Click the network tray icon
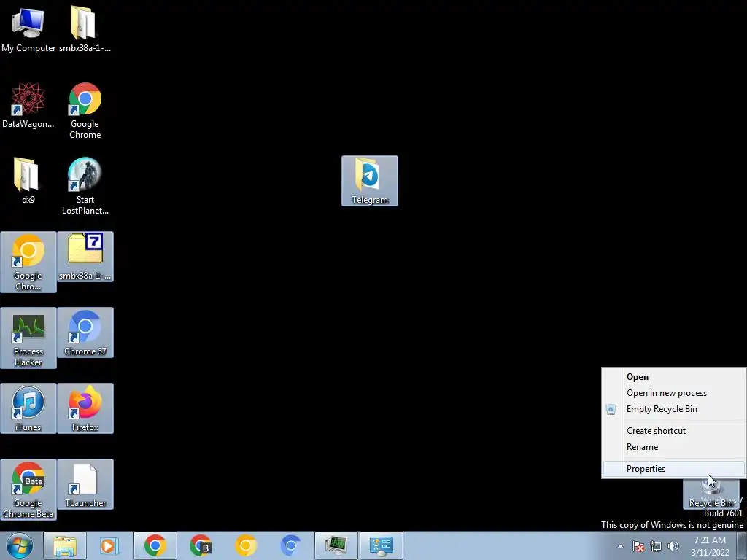This screenshot has width=747, height=560. (656, 546)
